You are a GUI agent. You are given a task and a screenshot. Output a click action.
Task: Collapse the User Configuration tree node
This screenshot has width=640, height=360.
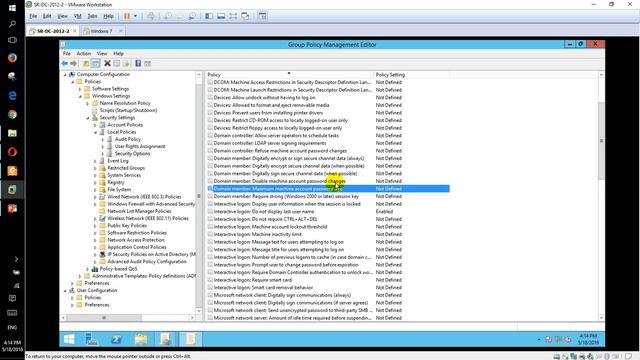pos(65,291)
